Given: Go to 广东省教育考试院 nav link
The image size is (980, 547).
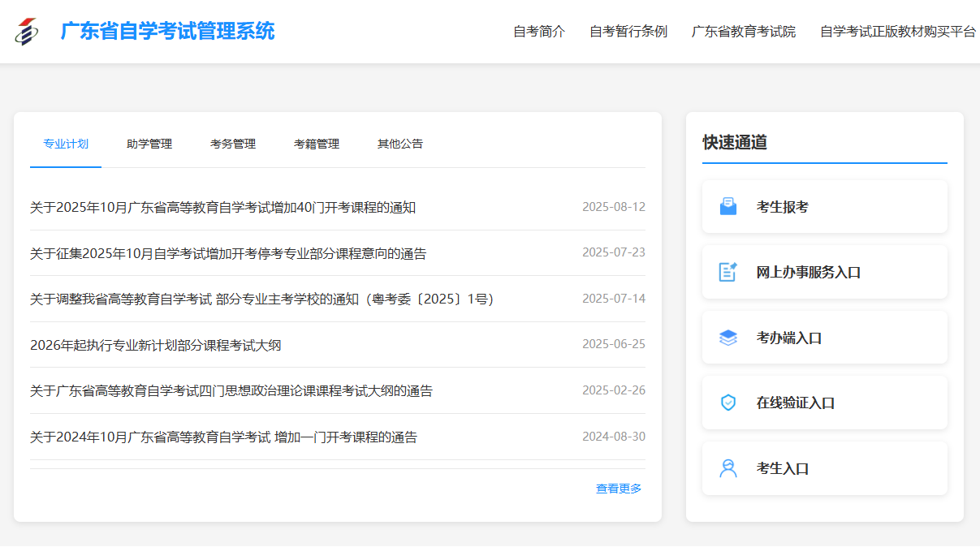Looking at the screenshot, I should coord(744,32).
